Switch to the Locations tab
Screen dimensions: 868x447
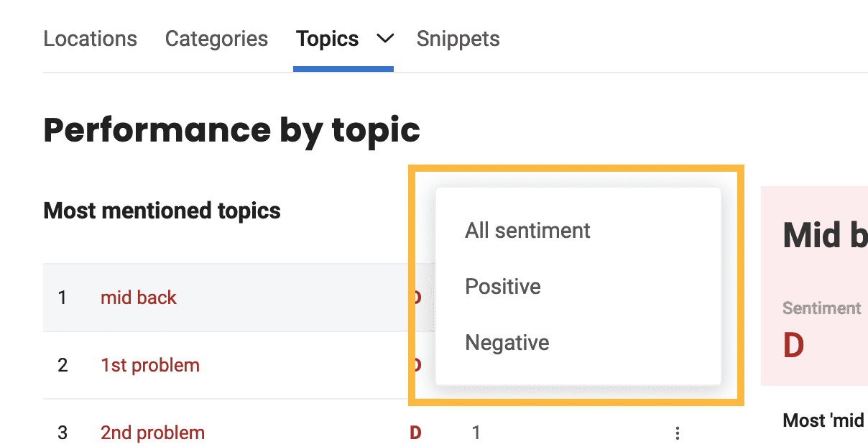[x=90, y=38]
